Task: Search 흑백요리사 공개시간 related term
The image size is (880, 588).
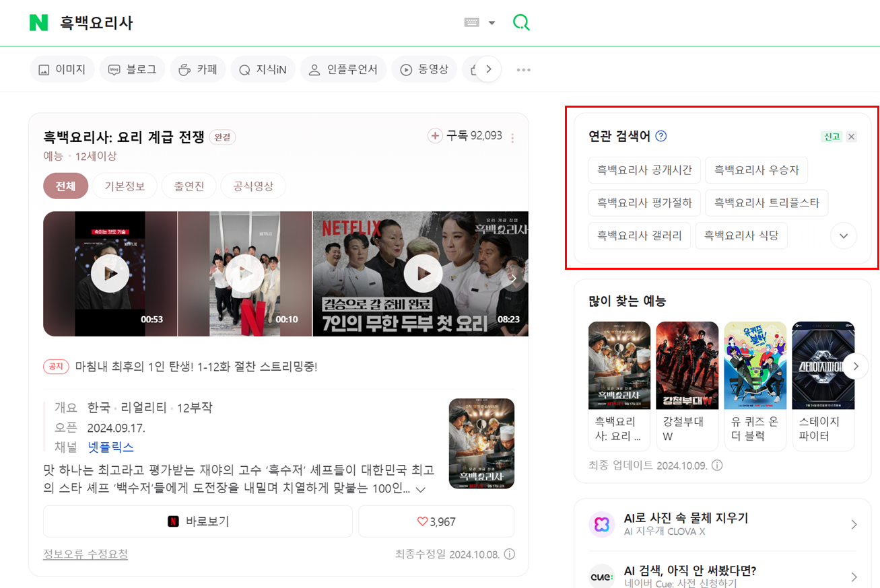Action: click(x=644, y=170)
